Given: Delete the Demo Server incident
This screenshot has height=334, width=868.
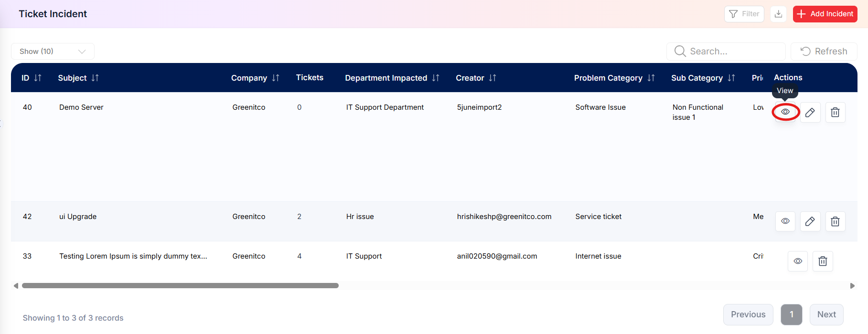Looking at the screenshot, I should pyautogui.click(x=835, y=112).
